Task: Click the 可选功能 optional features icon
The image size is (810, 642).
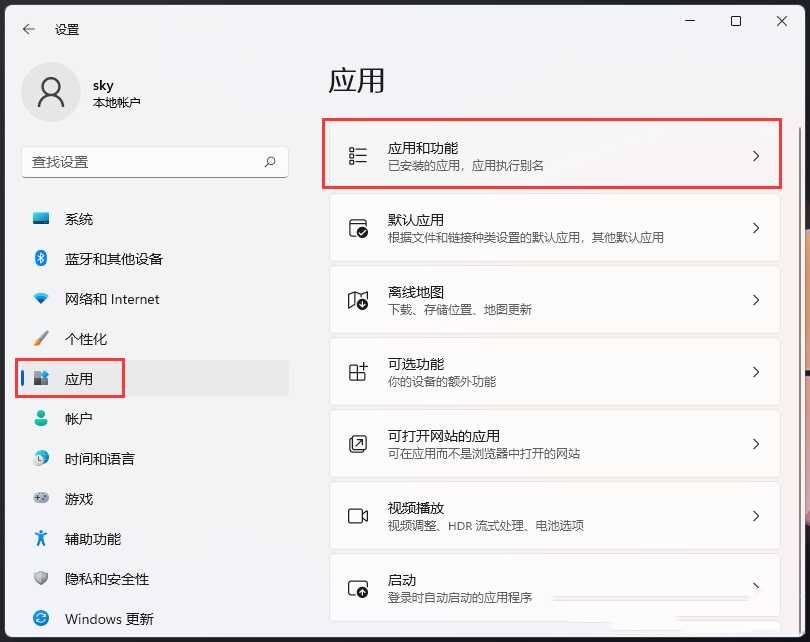Action: 356,371
